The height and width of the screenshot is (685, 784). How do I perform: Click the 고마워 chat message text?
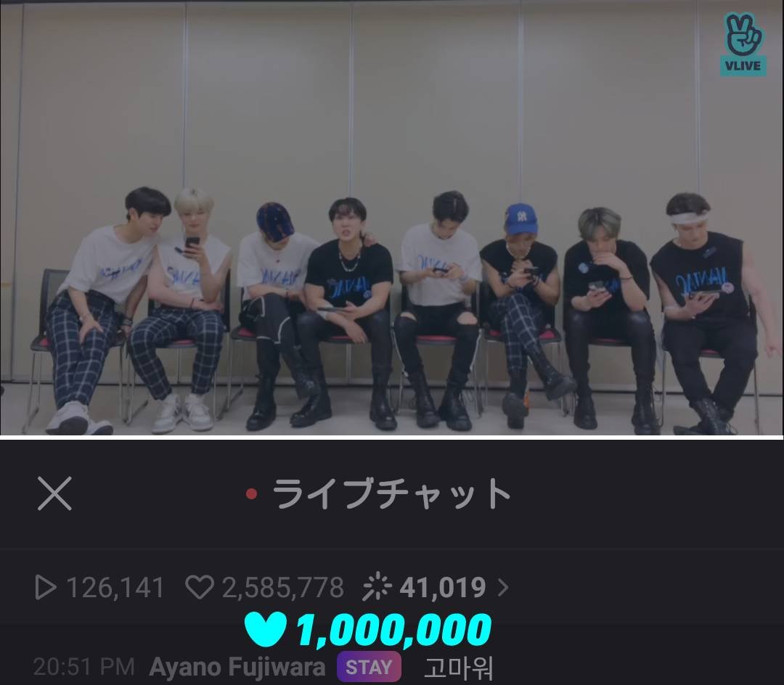(459, 668)
